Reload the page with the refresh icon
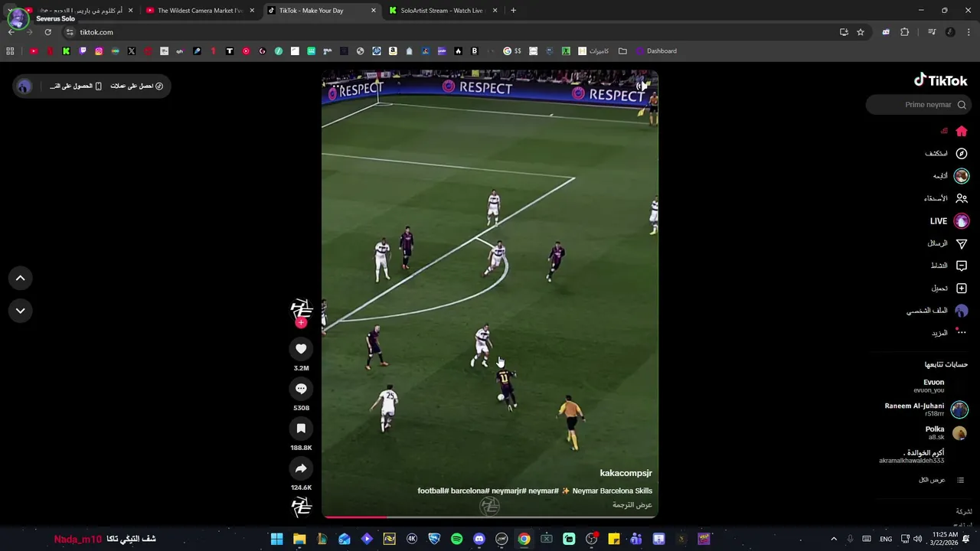The image size is (980, 551). pyautogui.click(x=47, y=32)
